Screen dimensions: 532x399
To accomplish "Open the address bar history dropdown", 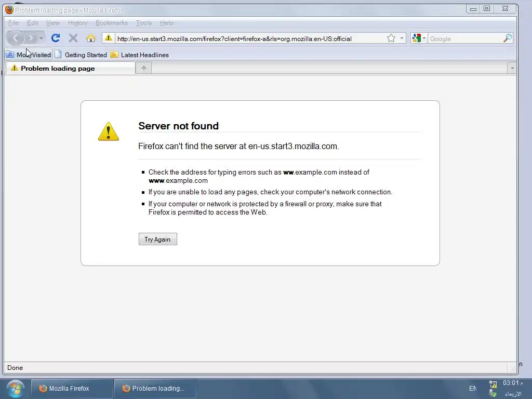I will [x=402, y=38].
